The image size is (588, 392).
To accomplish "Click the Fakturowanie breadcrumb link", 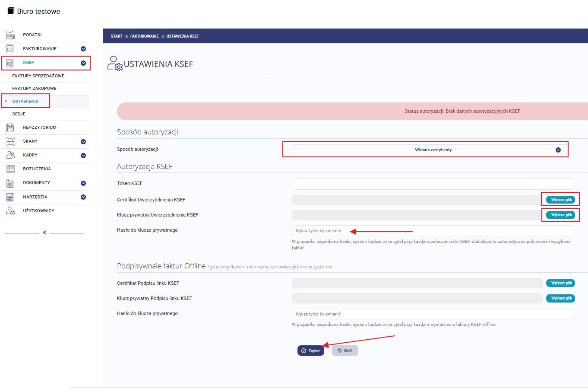I will (145, 36).
